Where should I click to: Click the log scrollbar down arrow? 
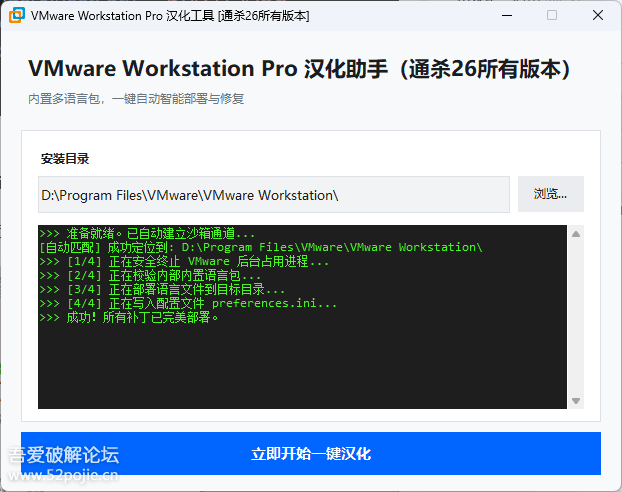coord(576,401)
